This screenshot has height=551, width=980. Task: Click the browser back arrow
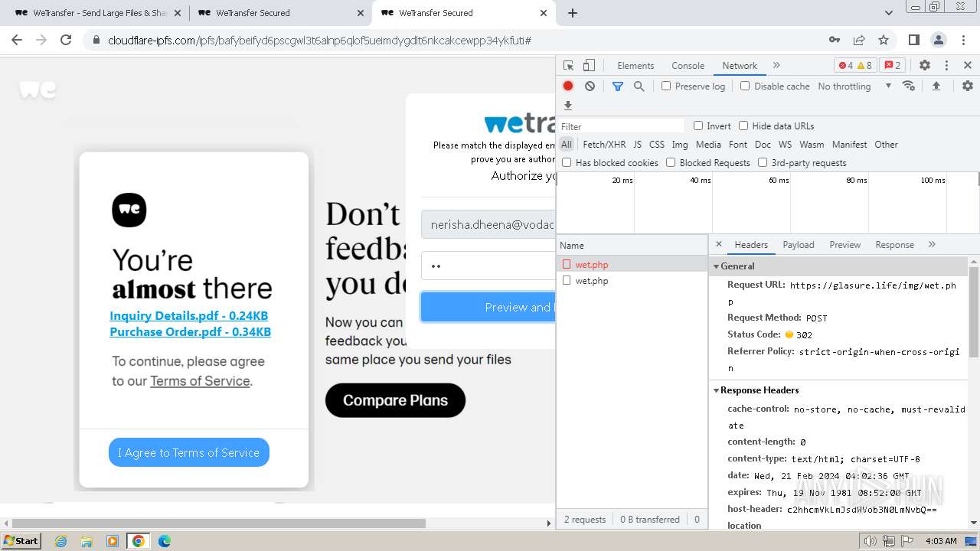click(17, 40)
